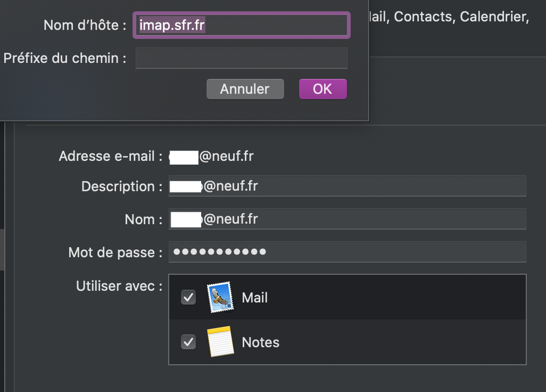
Task: Dismiss the dialog with the Annuler button
Action: [x=245, y=89]
